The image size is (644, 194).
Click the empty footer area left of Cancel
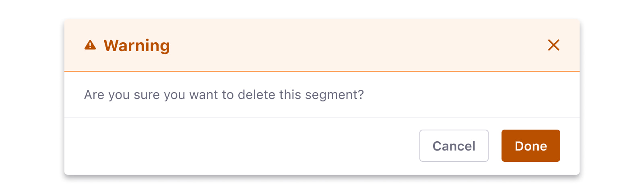[x=242, y=146]
